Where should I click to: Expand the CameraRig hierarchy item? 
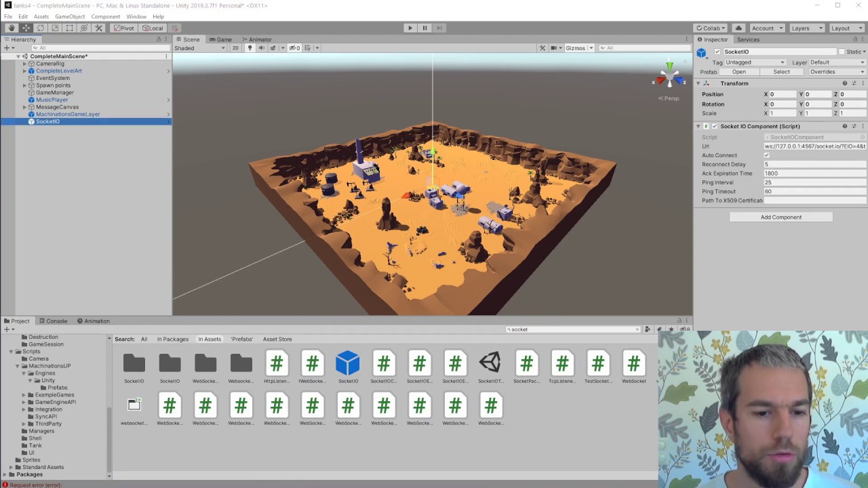click(x=24, y=64)
